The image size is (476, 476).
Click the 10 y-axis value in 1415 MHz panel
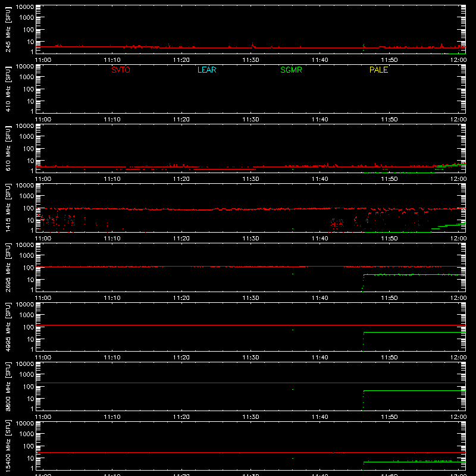click(30, 220)
